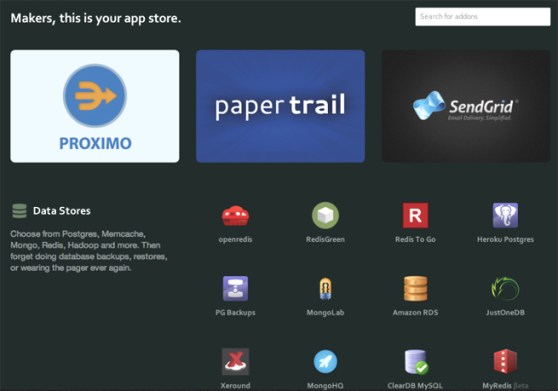
Task: Open the PG Backups icon
Action: pos(235,289)
